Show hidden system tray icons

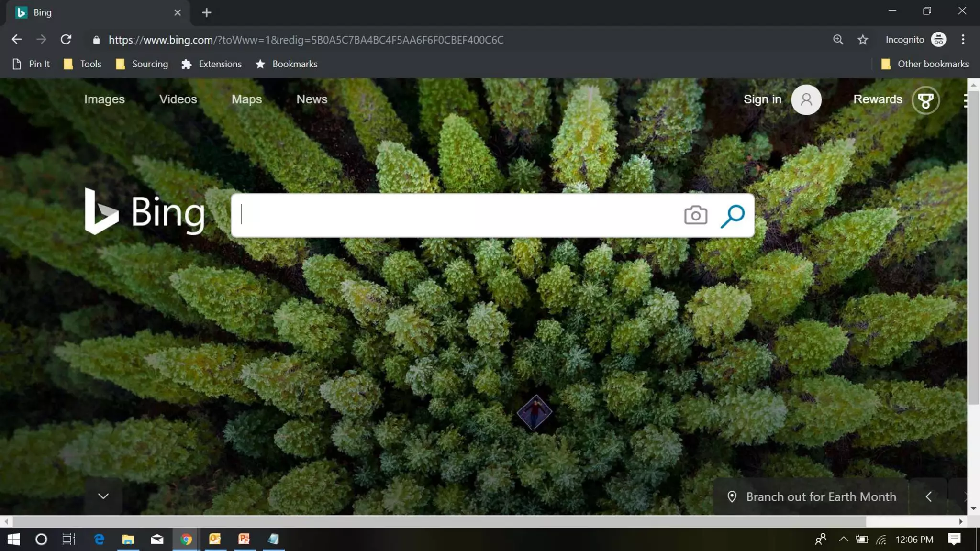(843, 539)
